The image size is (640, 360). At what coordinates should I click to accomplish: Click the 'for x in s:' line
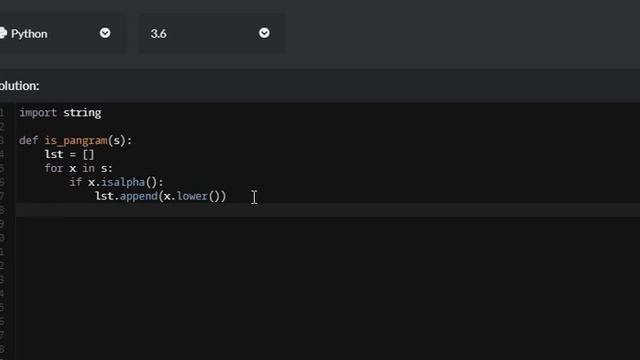pos(78,169)
